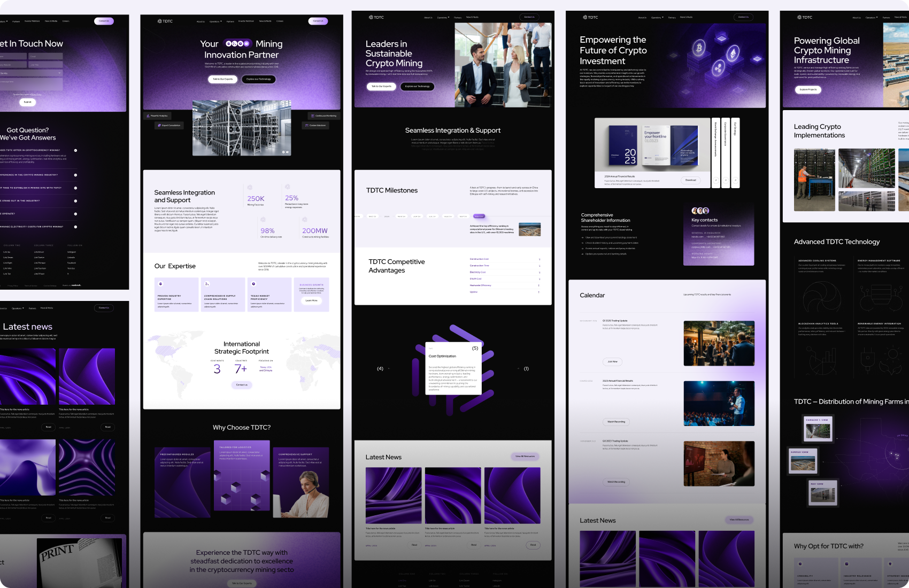
Task: Expand the Hashrate Efficiency advantage row
Action: click(505, 285)
